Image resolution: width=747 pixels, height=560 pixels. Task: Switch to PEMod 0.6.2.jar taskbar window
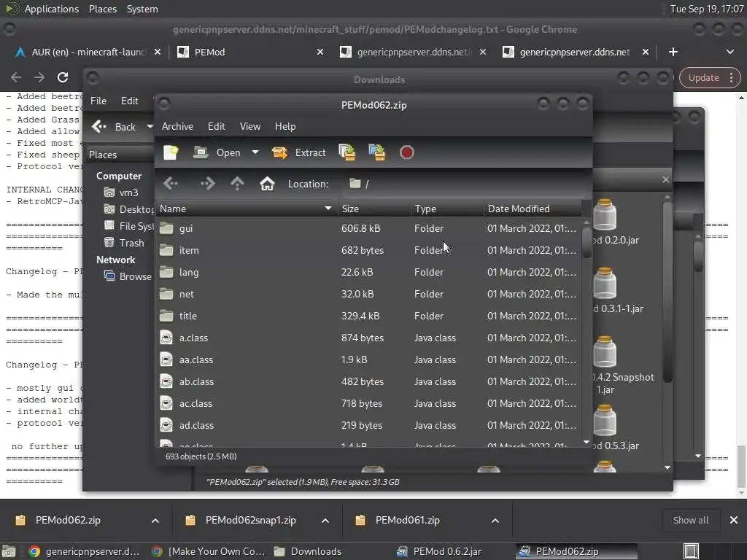coord(448,551)
